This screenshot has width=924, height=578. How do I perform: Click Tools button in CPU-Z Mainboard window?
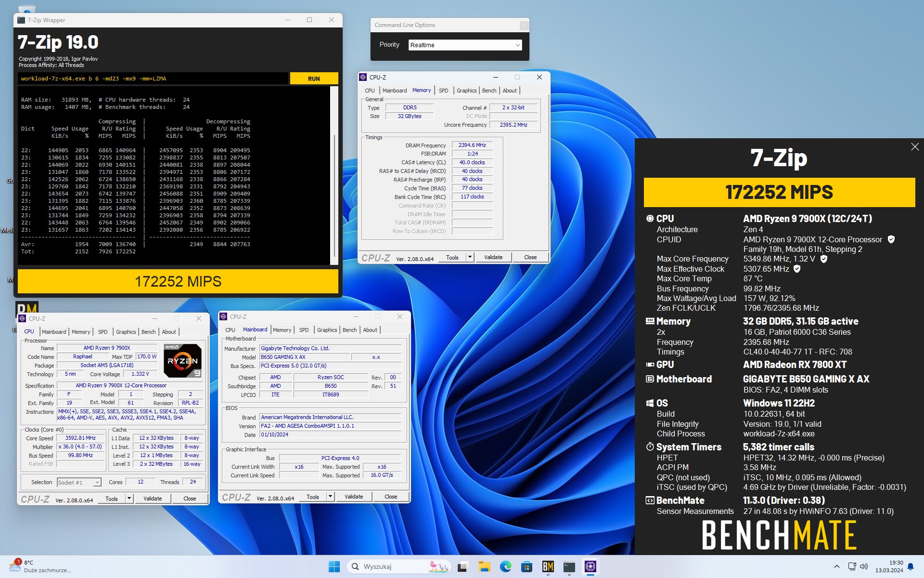tap(313, 497)
